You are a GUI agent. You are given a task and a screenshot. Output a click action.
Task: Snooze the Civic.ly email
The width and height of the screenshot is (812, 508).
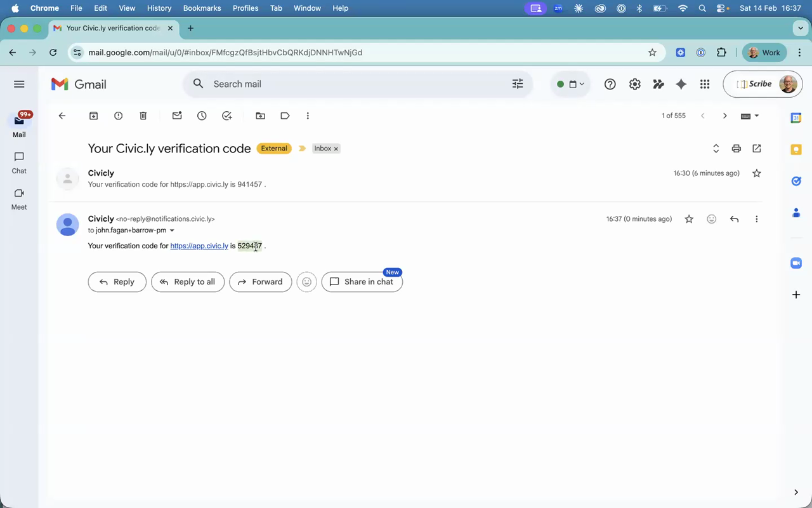pos(202,116)
